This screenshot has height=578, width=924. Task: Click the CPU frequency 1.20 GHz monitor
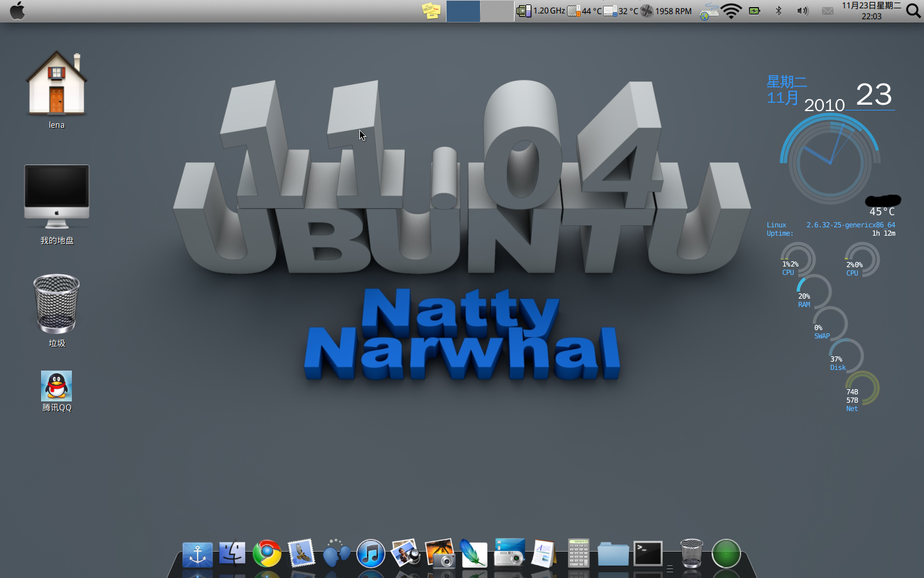[541, 11]
